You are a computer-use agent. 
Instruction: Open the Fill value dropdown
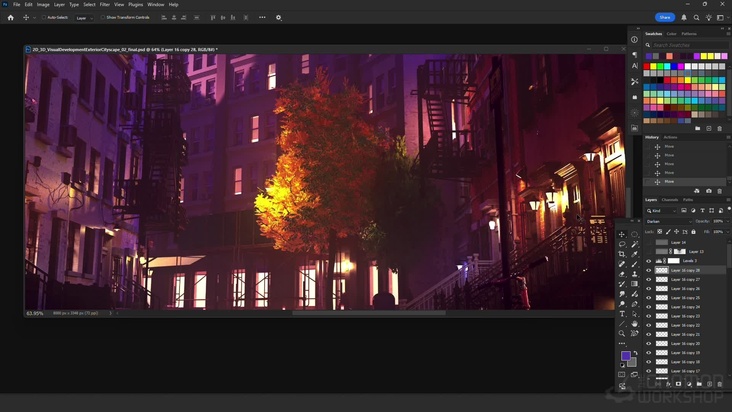(726, 231)
